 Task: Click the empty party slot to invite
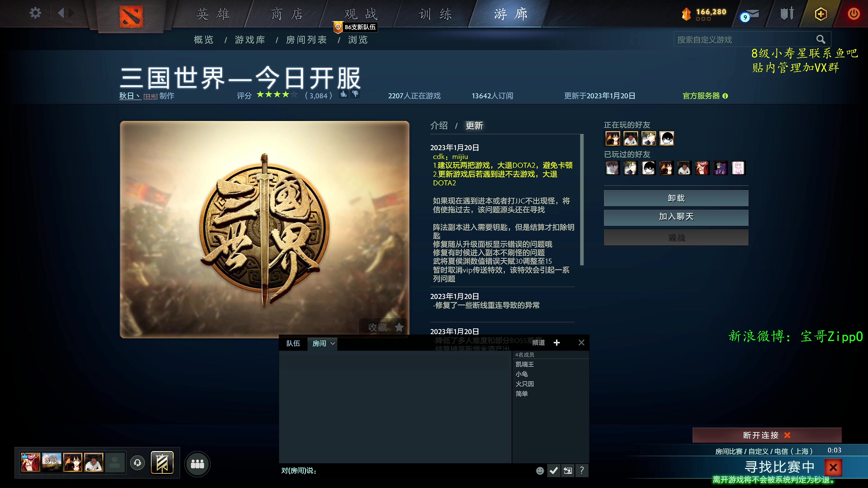(115, 463)
